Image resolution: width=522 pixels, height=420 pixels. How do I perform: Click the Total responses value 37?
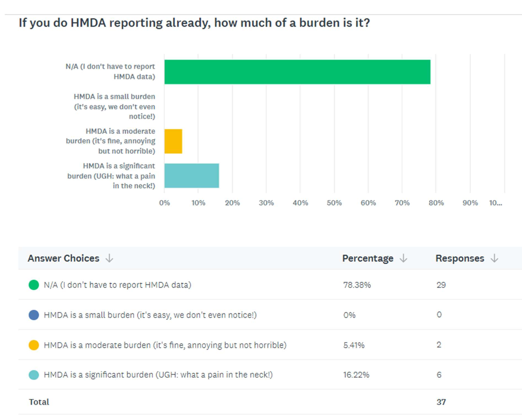(x=441, y=402)
